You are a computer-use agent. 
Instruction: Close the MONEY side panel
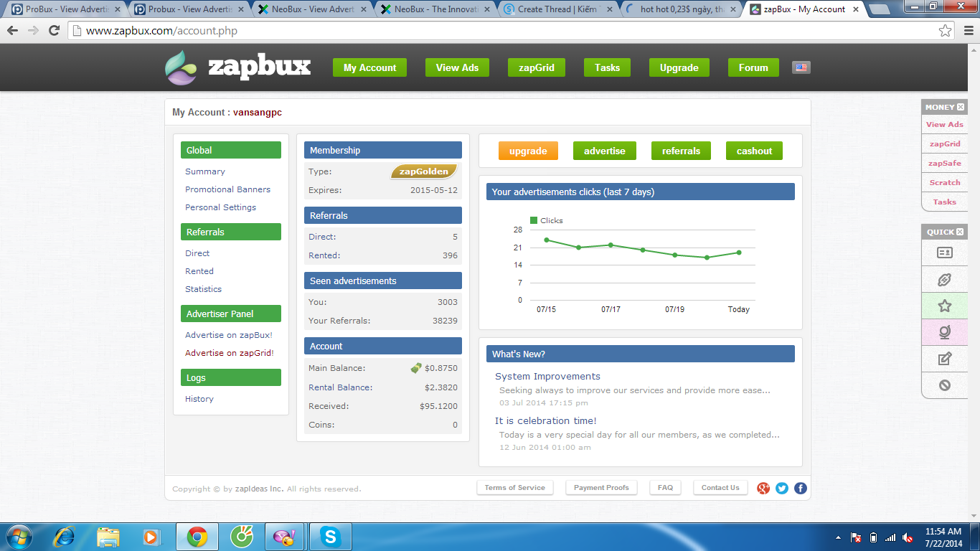coord(961,107)
